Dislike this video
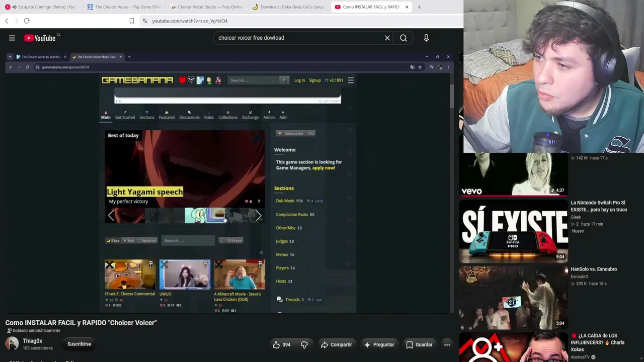The width and height of the screenshot is (644, 362). coord(304,344)
